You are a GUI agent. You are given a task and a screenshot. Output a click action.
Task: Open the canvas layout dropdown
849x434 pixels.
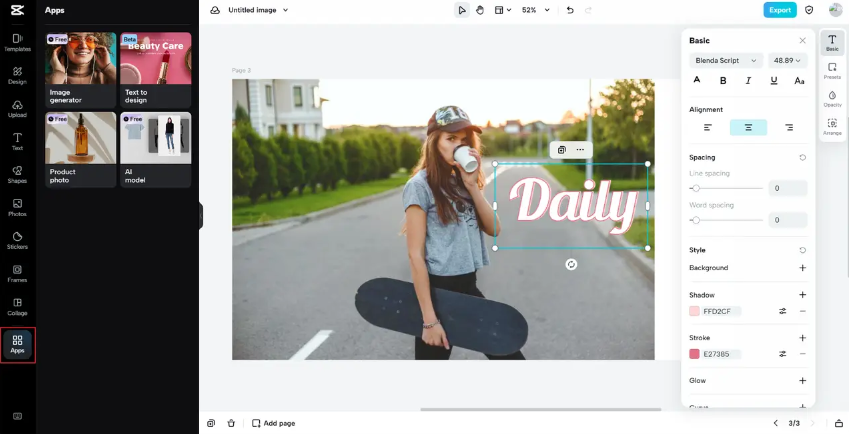pyautogui.click(x=502, y=10)
